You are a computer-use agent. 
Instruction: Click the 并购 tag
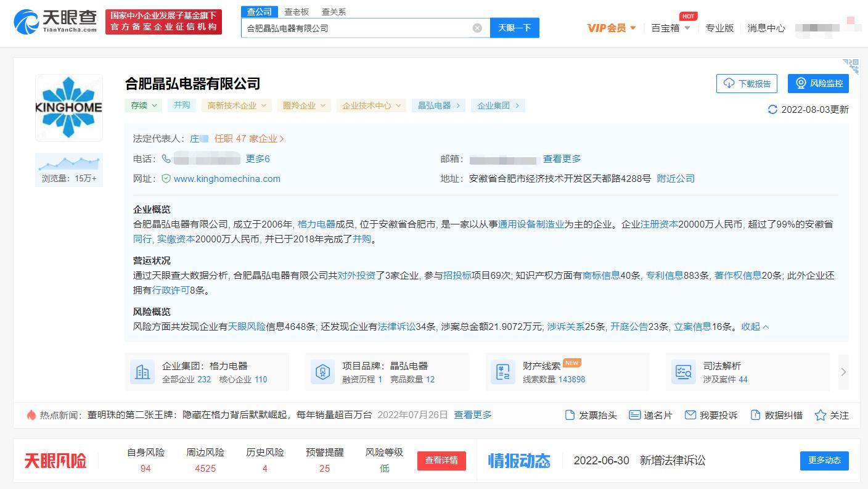[x=182, y=105]
